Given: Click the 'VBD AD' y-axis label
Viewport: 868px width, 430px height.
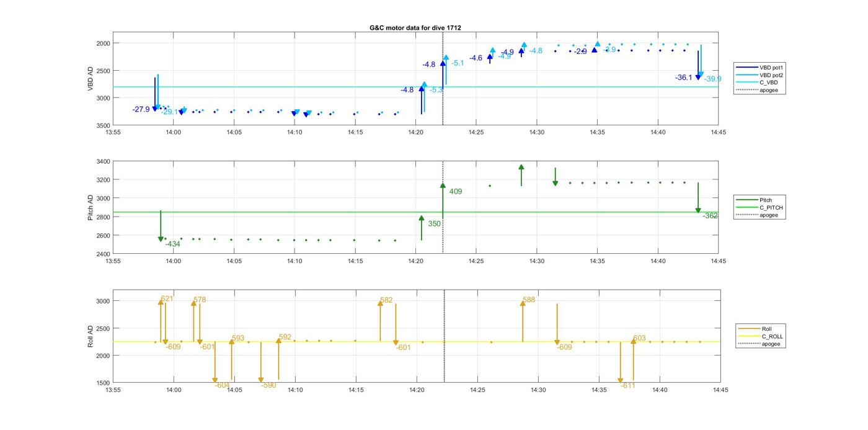Looking at the screenshot, I should point(91,79).
